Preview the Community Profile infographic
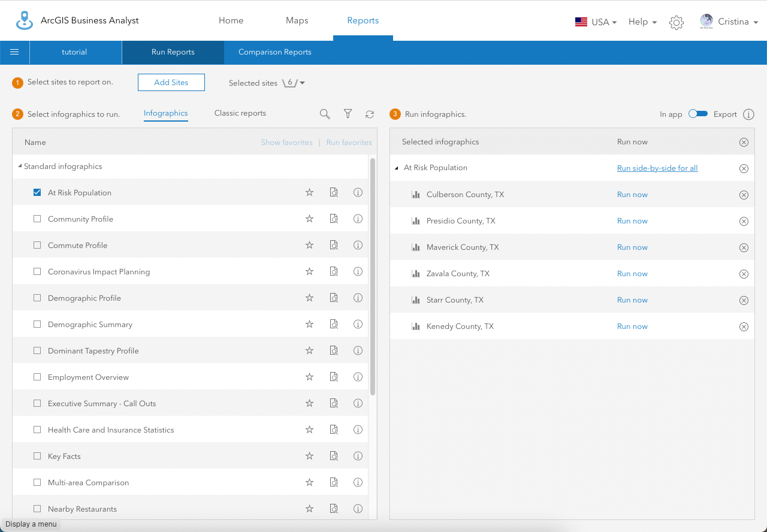 [x=334, y=219]
